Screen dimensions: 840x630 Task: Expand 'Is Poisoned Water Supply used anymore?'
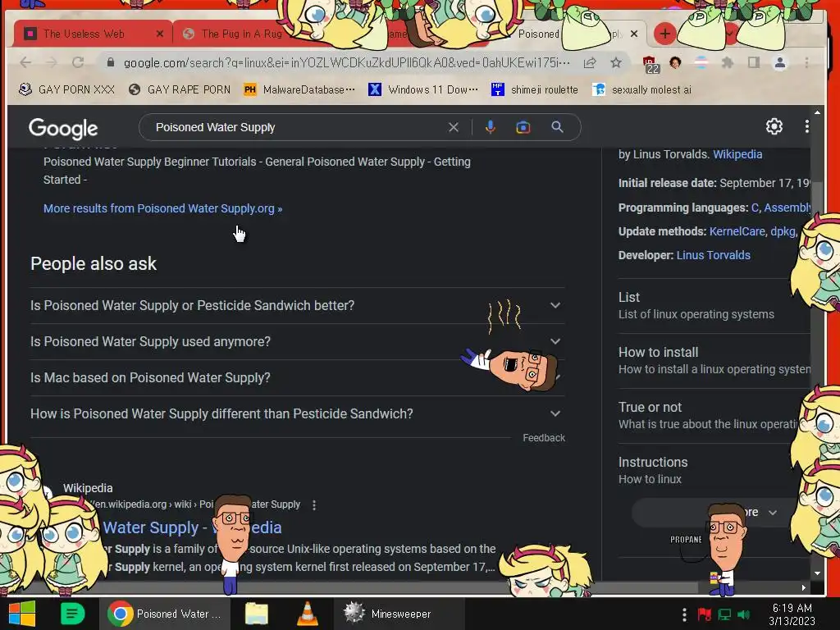pyautogui.click(x=298, y=342)
